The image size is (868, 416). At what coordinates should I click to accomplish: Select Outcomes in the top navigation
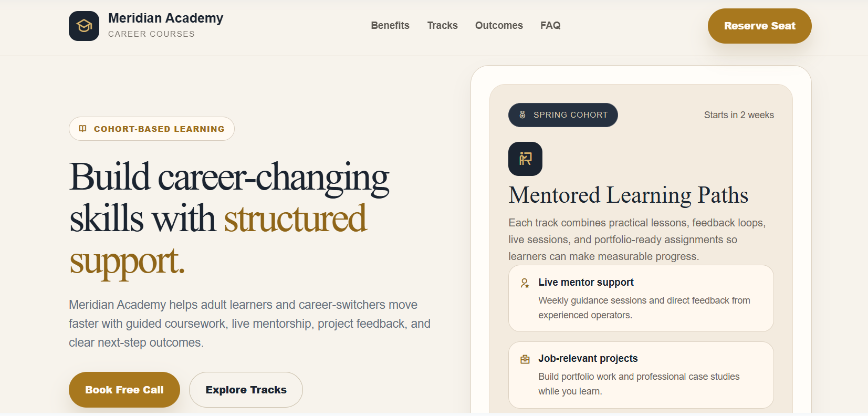(498, 25)
